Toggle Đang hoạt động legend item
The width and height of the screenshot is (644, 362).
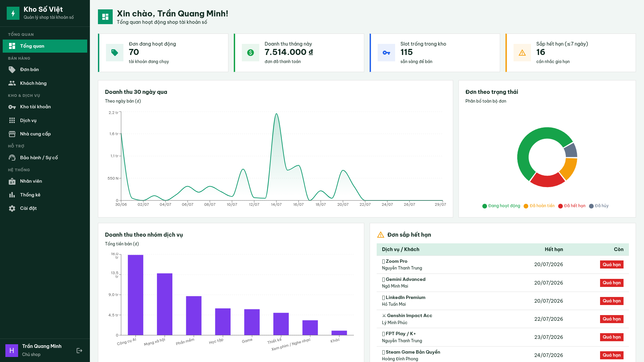(x=501, y=206)
